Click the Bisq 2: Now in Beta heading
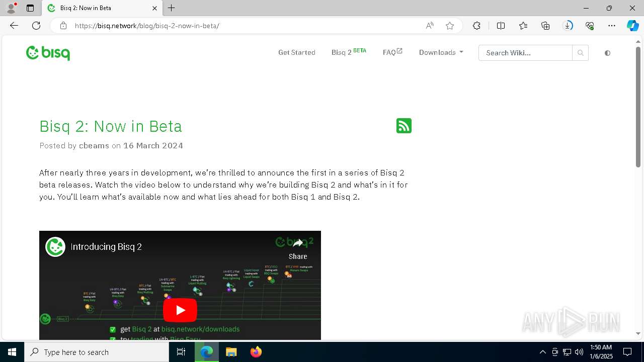644x362 pixels. coord(111,126)
